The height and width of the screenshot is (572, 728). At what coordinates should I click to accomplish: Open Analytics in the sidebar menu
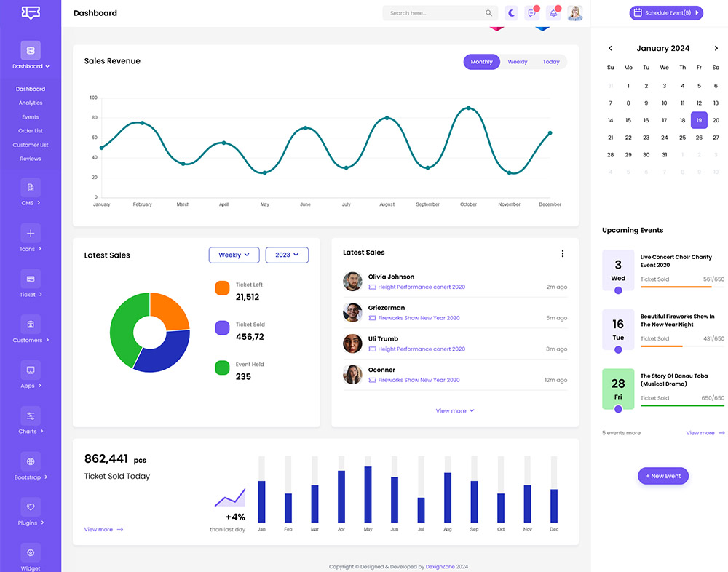31,103
